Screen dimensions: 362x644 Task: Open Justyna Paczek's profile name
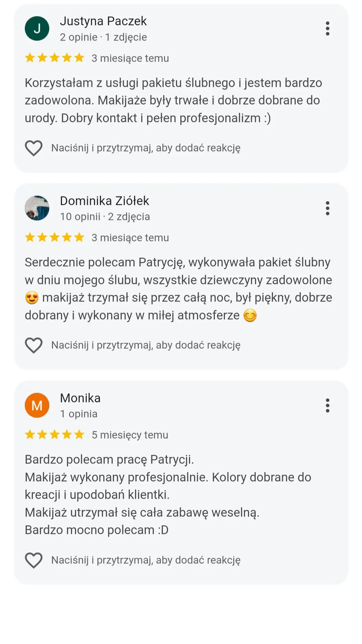(x=103, y=21)
